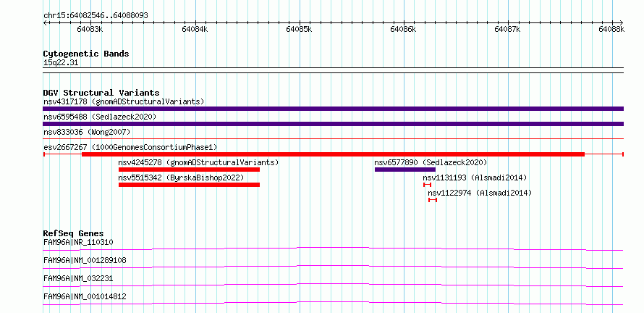
Task: Open gene label FAM96A|NR_110310
Action: coord(78,242)
